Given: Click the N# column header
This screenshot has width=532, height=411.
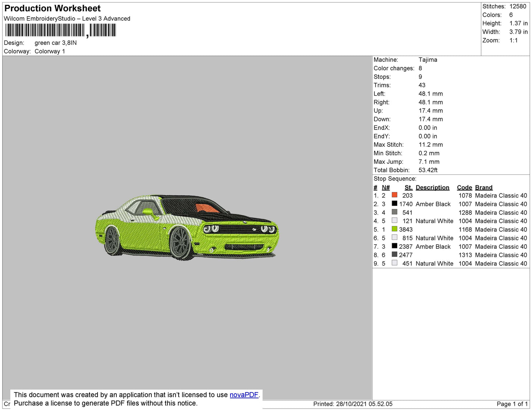Looking at the screenshot, I should (x=386, y=188).
